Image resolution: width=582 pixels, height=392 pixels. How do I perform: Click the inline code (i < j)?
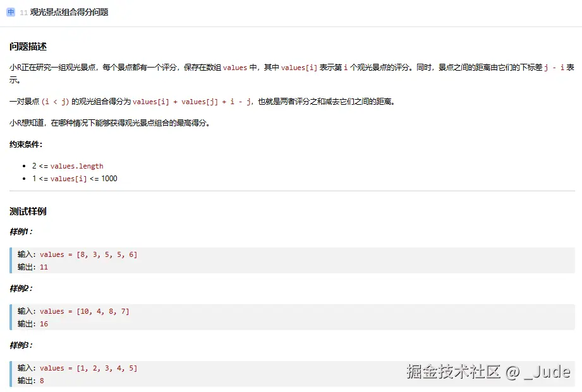[x=56, y=102]
